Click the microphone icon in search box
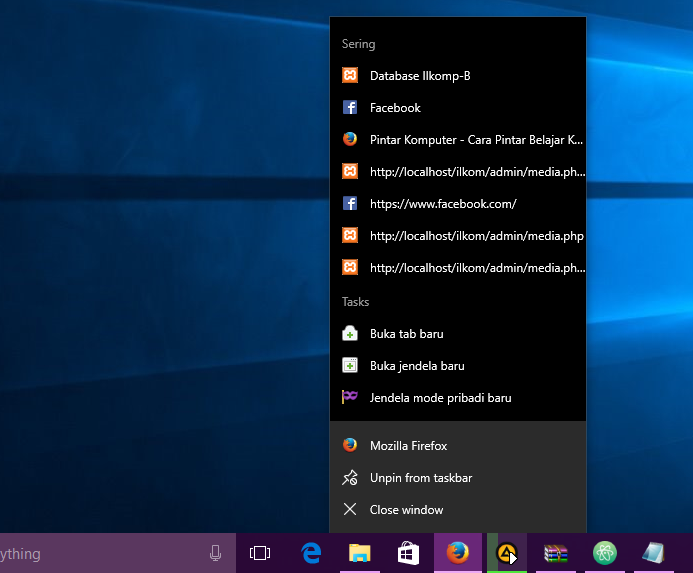Viewport: 693px width, 573px height. click(215, 553)
